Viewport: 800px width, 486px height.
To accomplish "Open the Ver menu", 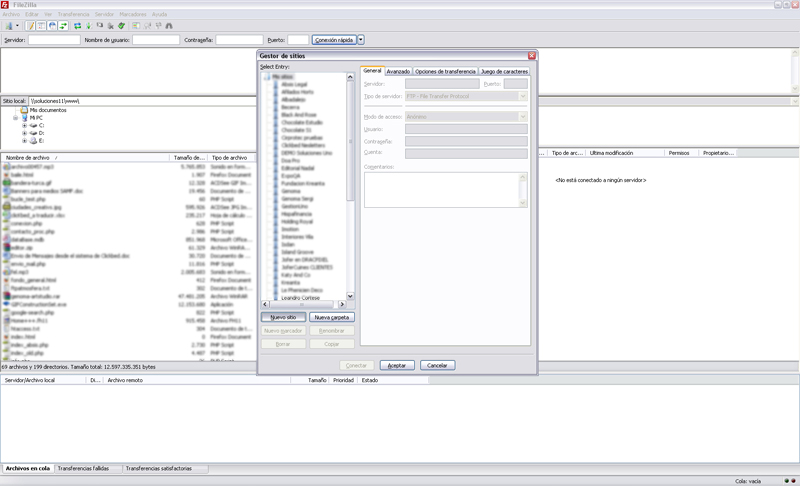I will coord(48,14).
